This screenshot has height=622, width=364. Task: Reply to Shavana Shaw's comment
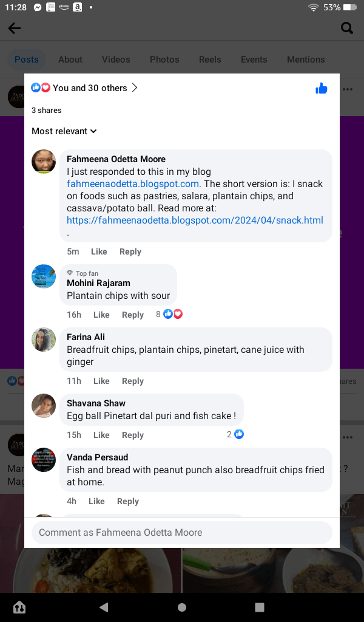coord(133,435)
